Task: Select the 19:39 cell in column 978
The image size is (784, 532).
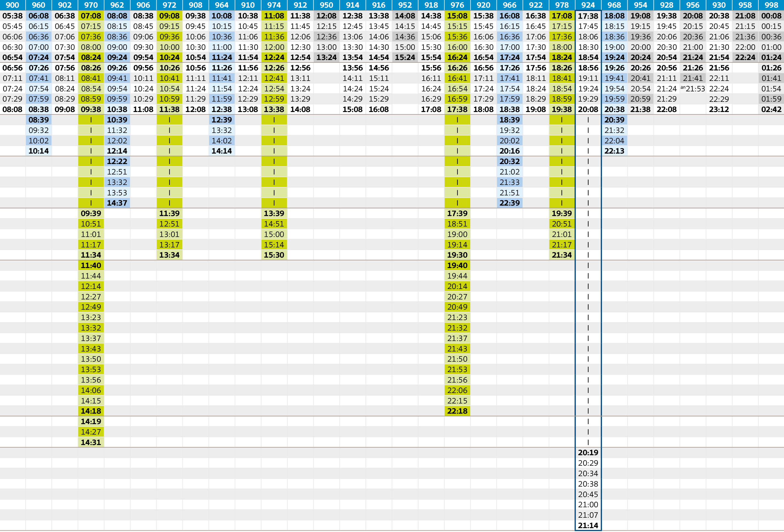Action: [562, 213]
